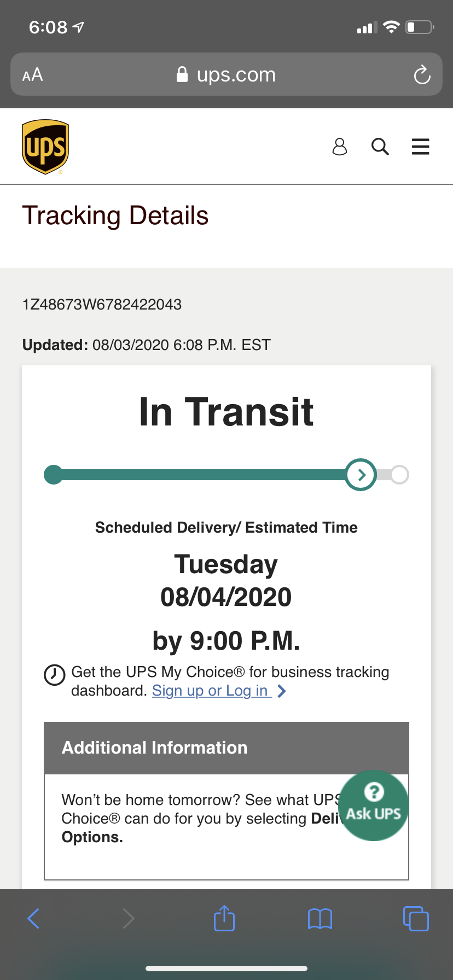
Task: Open the hamburger navigation menu
Action: pyautogui.click(x=420, y=147)
